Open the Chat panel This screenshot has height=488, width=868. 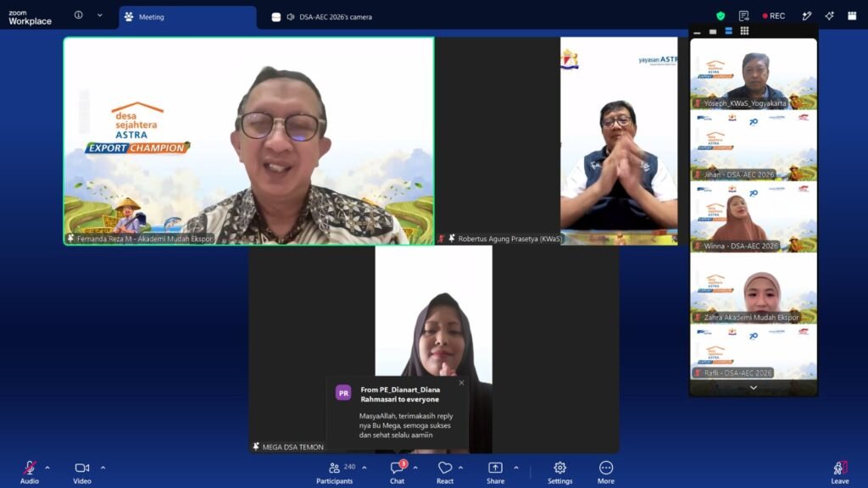click(397, 473)
